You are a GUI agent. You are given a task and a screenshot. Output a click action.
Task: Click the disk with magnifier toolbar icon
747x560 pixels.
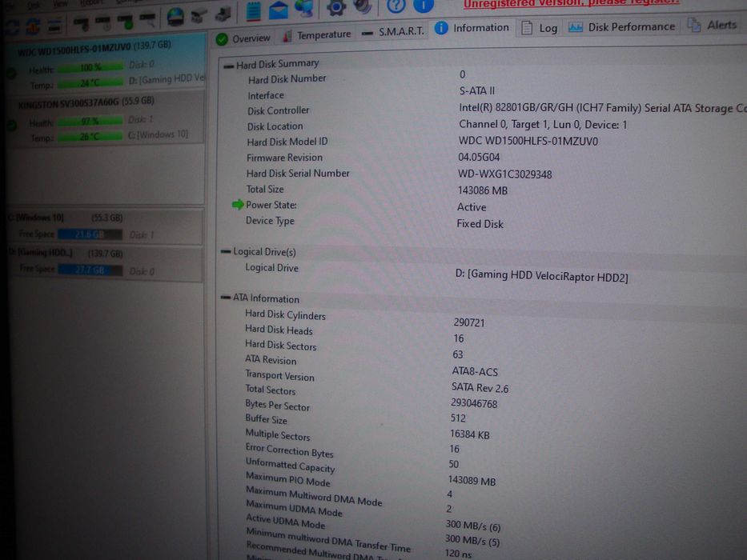click(x=148, y=20)
